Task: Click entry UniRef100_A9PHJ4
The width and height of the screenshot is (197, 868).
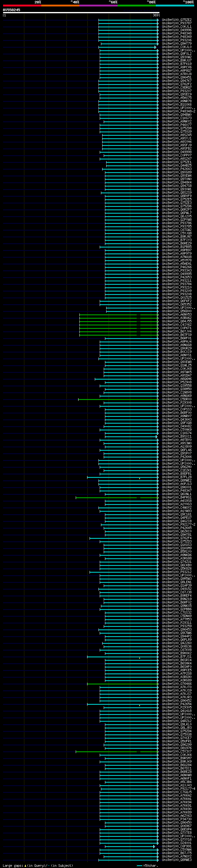Action: pyautogui.click(x=177, y=341)
